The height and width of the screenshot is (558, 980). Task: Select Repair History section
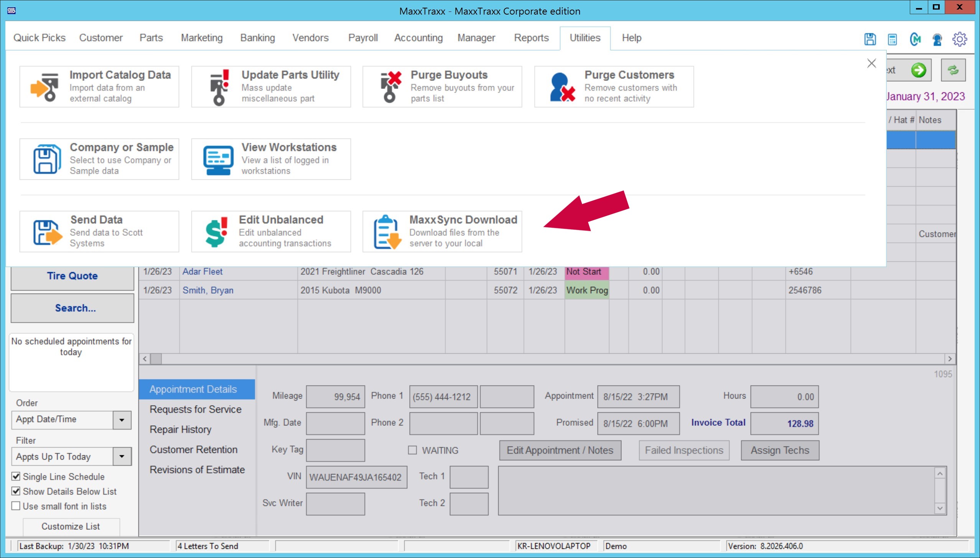pyautogui.click(x=180, y=429)
